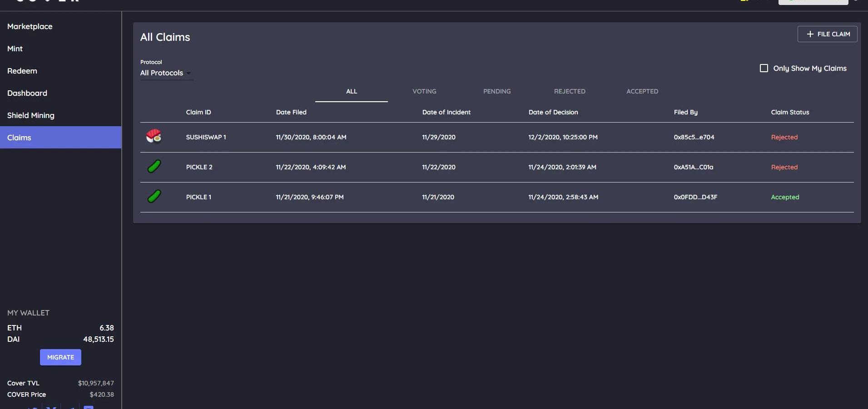Show the REJECTED claims tab
The height and width of the screenshot is (409, 868).
pos(570,91)
